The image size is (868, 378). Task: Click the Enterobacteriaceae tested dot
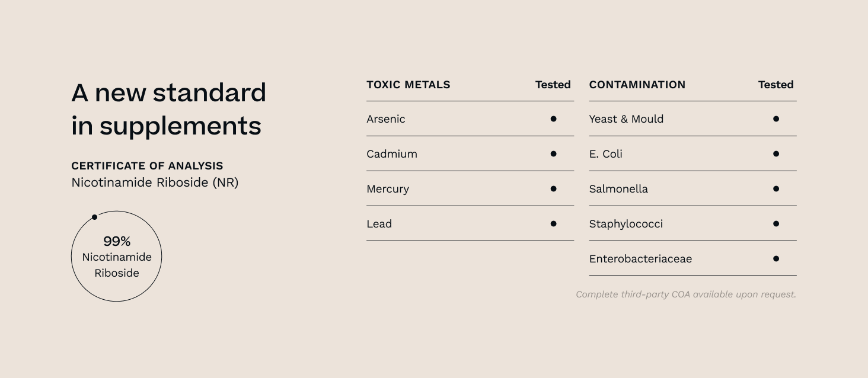(776, 258)
